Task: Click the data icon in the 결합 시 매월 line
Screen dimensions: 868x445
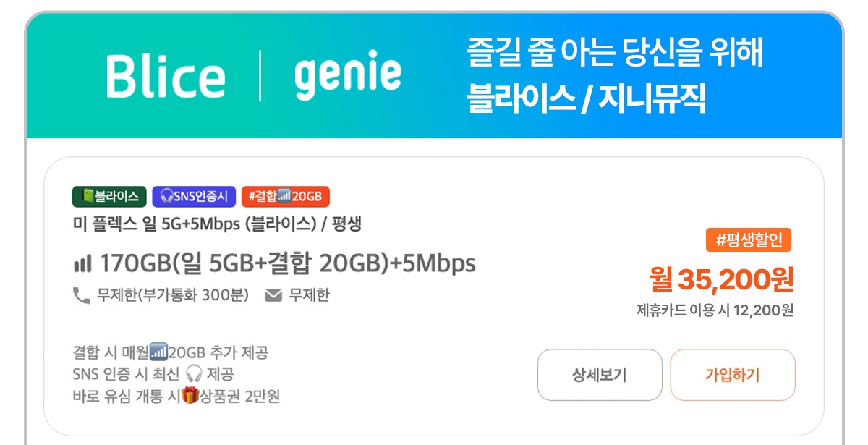Action: point(159,352)
